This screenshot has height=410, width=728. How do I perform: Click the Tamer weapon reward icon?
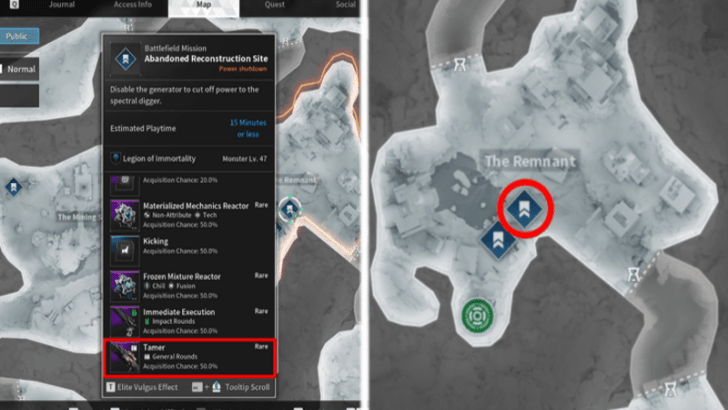click(x=125, y=357)
